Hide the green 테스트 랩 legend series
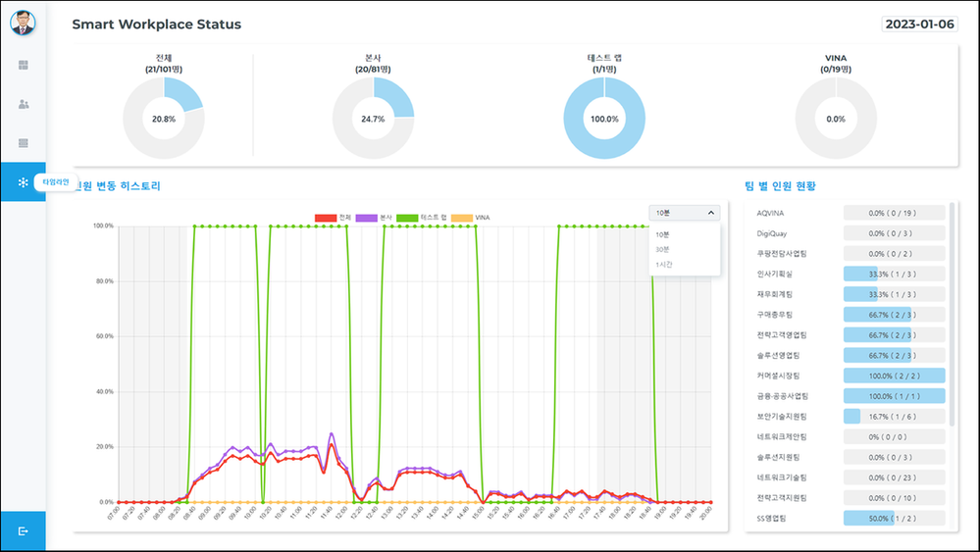980x552 pixels. click(x=416, y=217)
